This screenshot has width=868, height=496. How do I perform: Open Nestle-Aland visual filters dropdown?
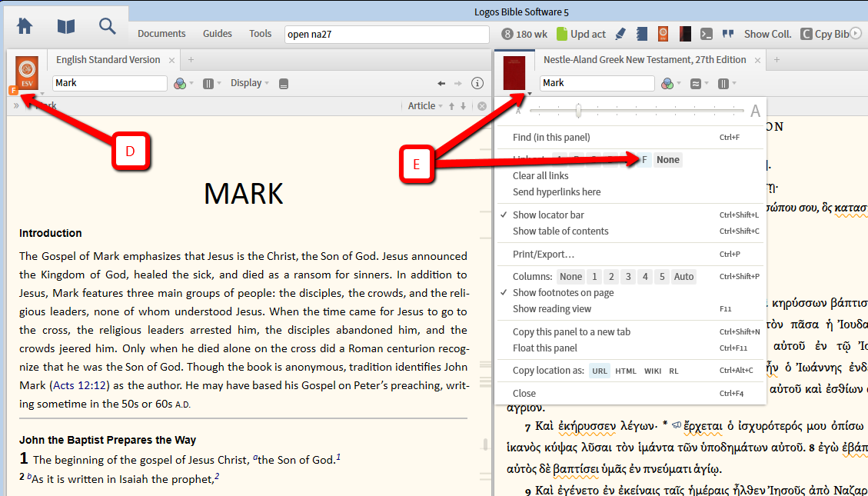[x=671, y=84]
